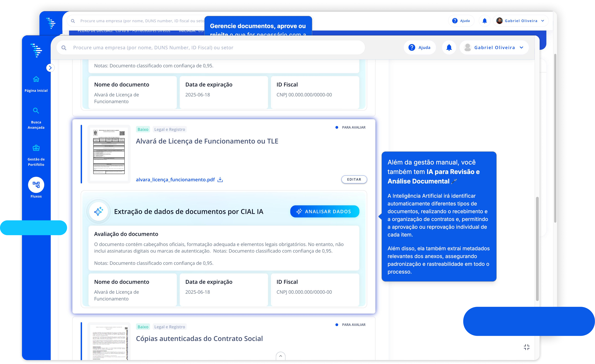Click the front window Ajuda help button
Screen dimensions: 595x364
(420, 48)
